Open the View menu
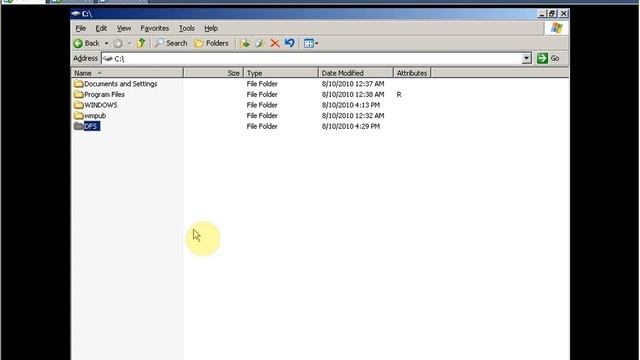The height and width of the screenshot is (360, 640). tap(124, 28)
